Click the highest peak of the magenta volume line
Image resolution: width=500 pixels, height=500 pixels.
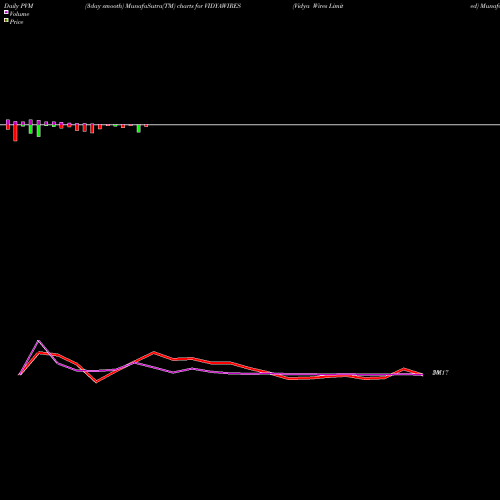click(x=39, y=341)
